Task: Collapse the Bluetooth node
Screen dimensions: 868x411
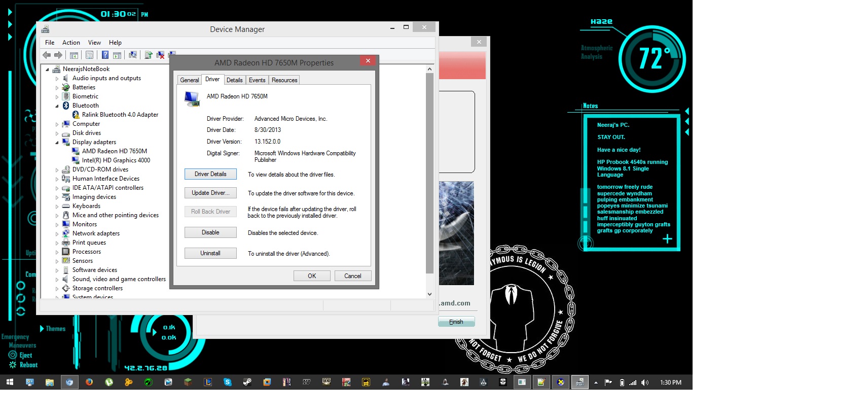Action: pos(57,106)
